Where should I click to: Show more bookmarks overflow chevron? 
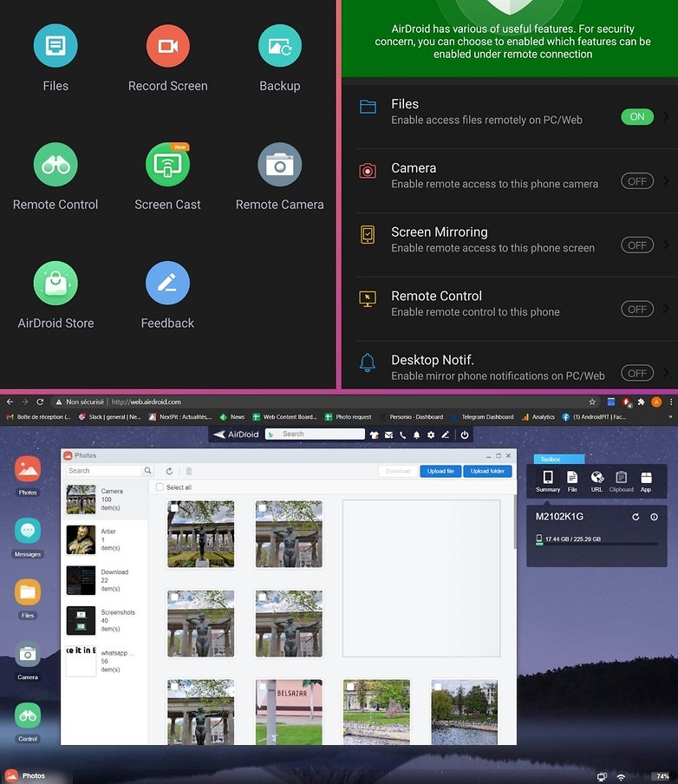coord(670,416)
